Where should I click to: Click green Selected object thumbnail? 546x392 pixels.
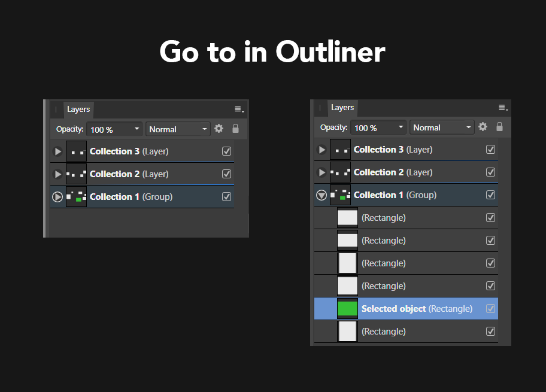click(x=347, y=309)
